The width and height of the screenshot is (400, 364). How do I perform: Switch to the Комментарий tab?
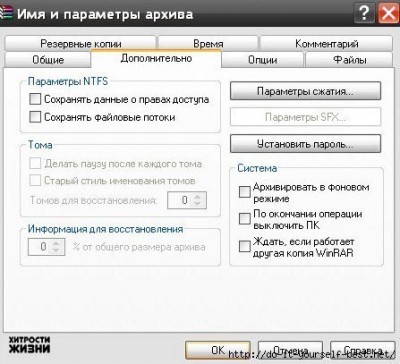(x=326, y=43)
